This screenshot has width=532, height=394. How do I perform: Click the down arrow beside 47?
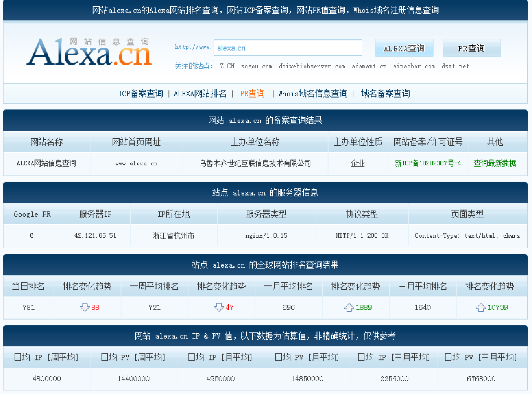click(219, 307)
